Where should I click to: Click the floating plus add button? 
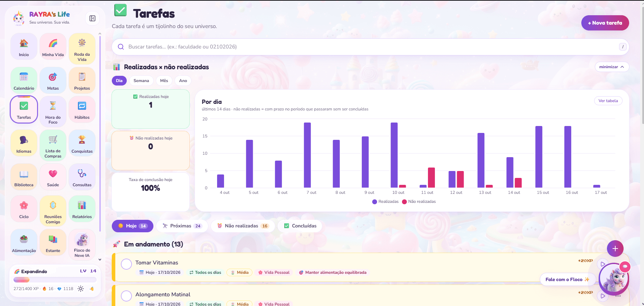pos(615,249)
